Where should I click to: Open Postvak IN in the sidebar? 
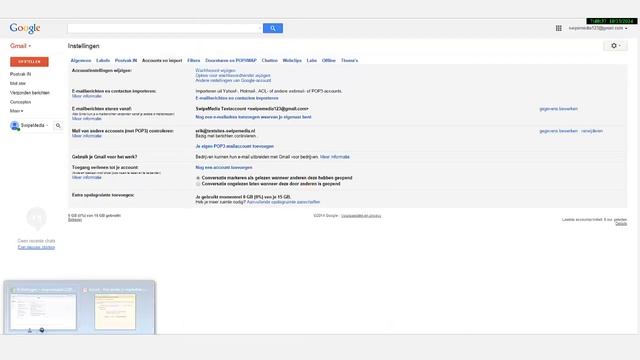[x=20, y=74]
